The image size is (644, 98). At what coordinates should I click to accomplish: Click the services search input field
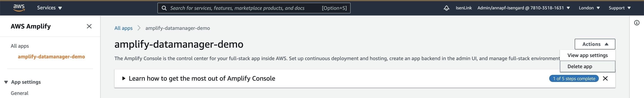[x=254, y=8]
